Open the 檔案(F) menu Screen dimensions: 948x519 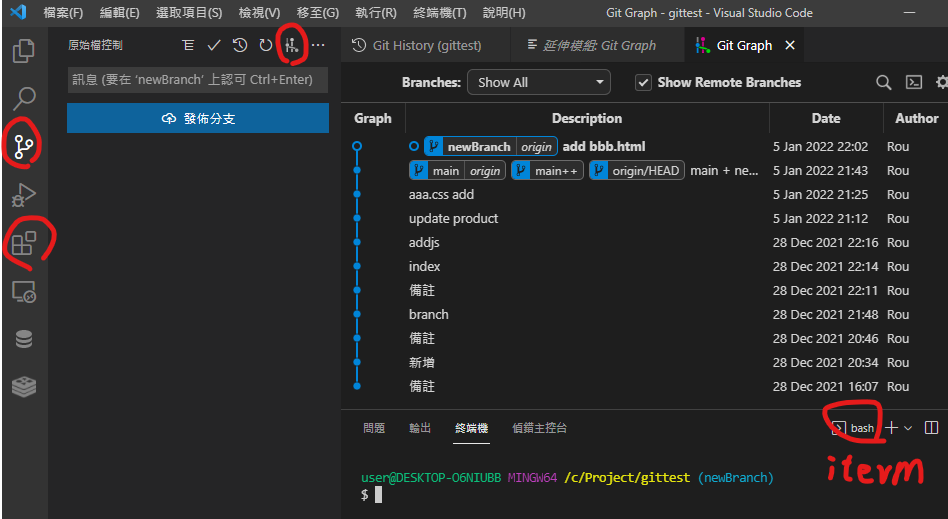[63, 13]
